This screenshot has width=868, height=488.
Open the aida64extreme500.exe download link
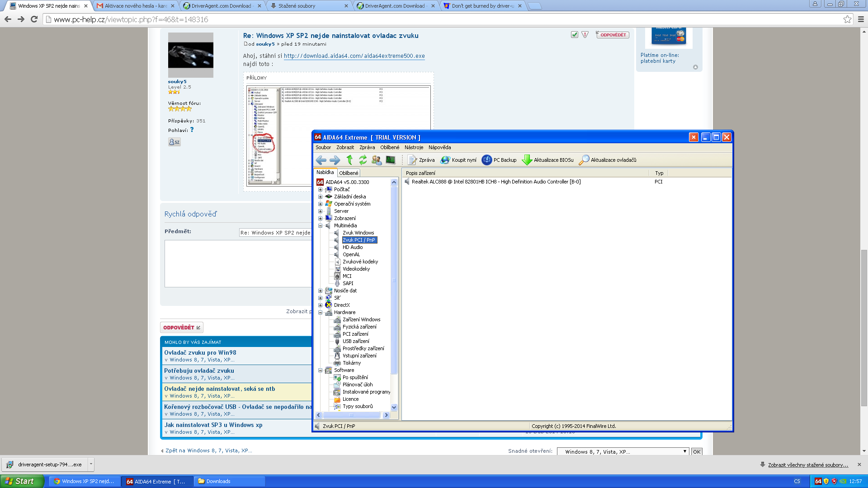pos(354,56)
